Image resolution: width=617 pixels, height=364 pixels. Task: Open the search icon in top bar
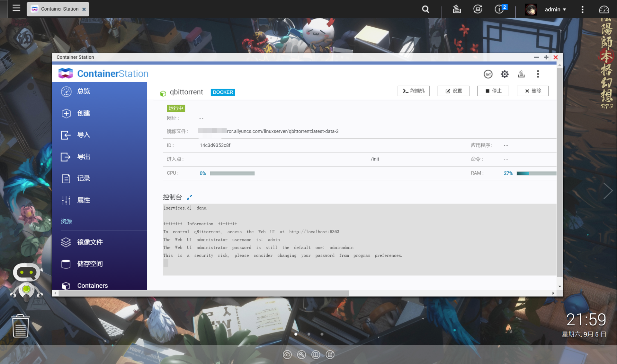pyautogui.click(x=425, y=9)
